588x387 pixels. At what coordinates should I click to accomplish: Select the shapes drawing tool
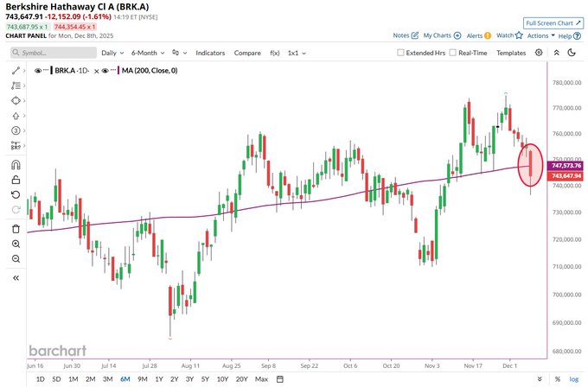16,101
